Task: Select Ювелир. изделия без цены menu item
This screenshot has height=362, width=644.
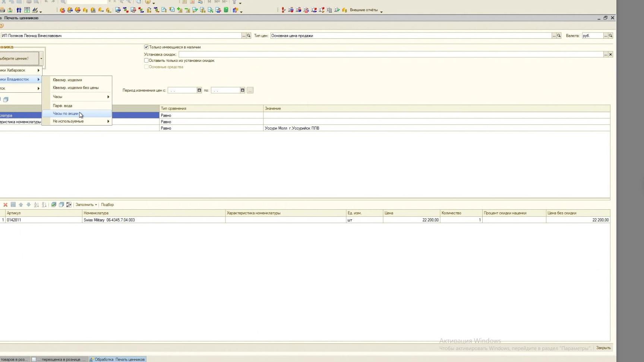Action: (77, 88)
